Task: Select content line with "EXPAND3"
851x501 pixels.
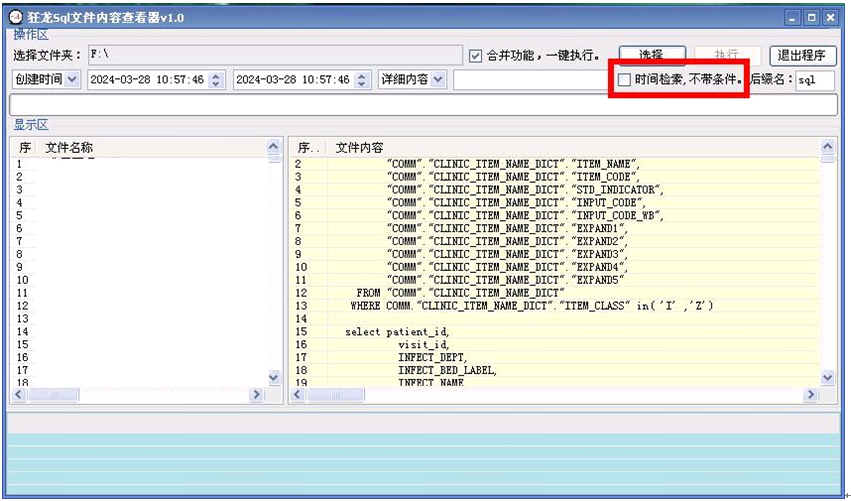Action: [x=556, y=254]
